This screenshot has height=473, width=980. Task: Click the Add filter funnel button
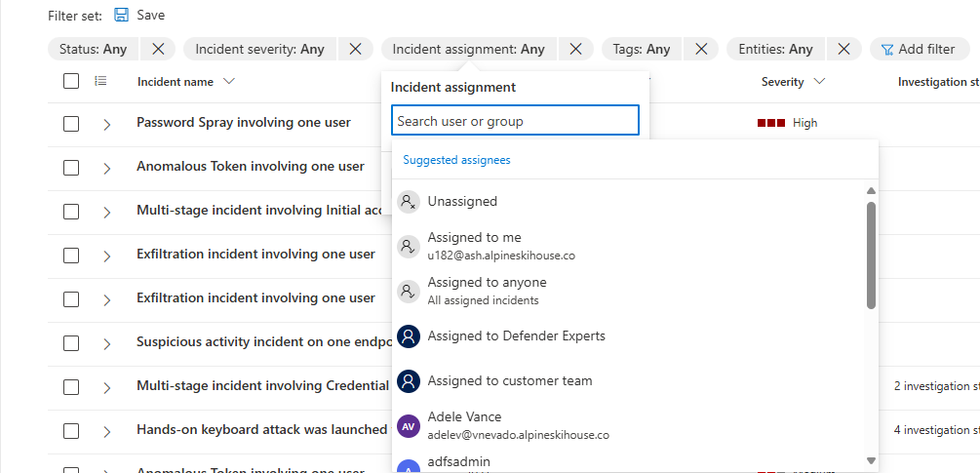(x=918, y=49)
